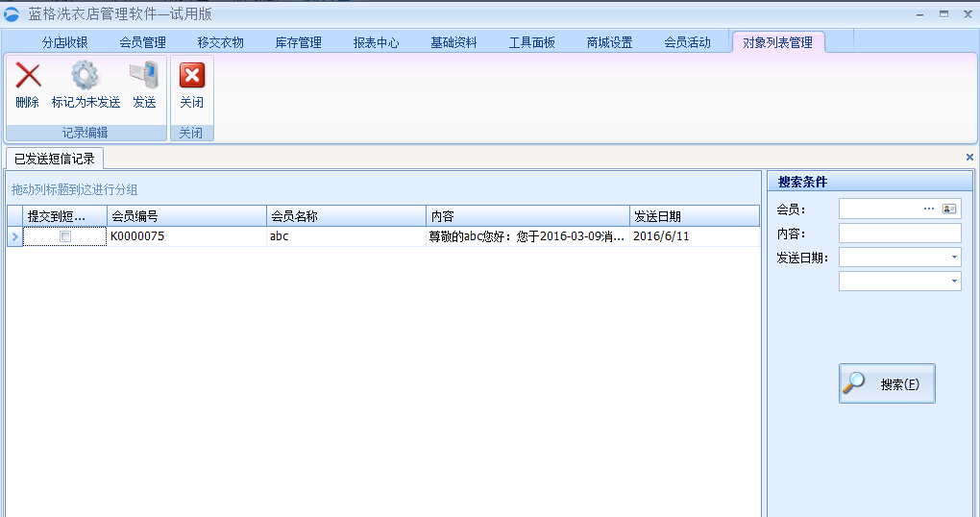
Task: Click the 记录编辑 group label
Action: 86,133
